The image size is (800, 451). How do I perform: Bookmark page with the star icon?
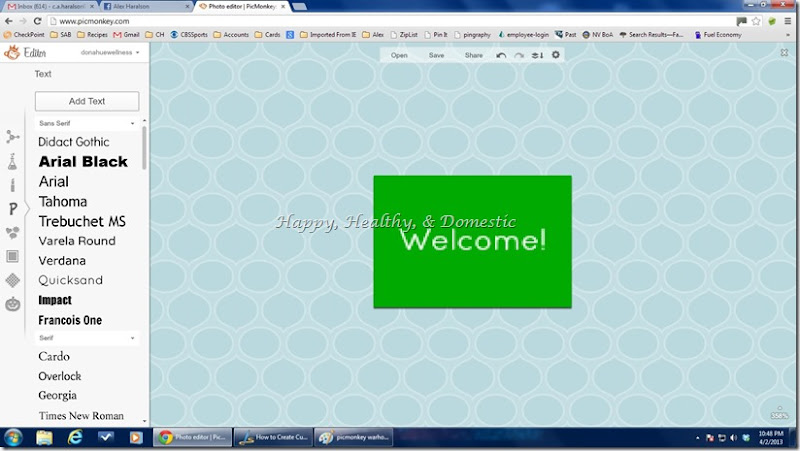[x=756, y=21]
